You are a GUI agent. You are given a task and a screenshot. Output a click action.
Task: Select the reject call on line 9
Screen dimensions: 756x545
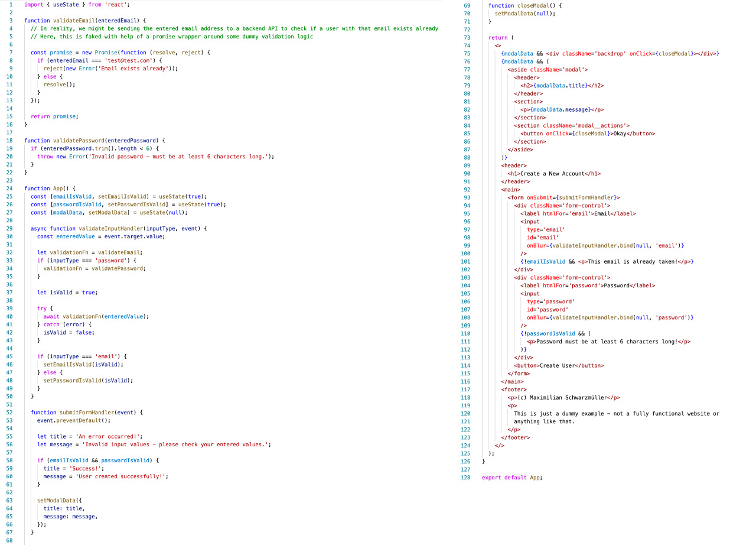pyautogui.click(x=52, y=68)
